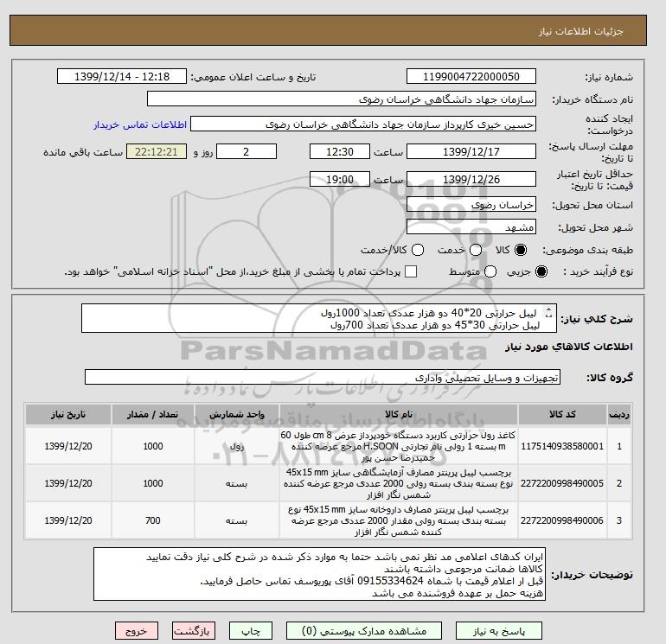Click the شماره نیاز field 1199004722000050
The height and width of the screenshot is (644, 666).
(471, 77)
